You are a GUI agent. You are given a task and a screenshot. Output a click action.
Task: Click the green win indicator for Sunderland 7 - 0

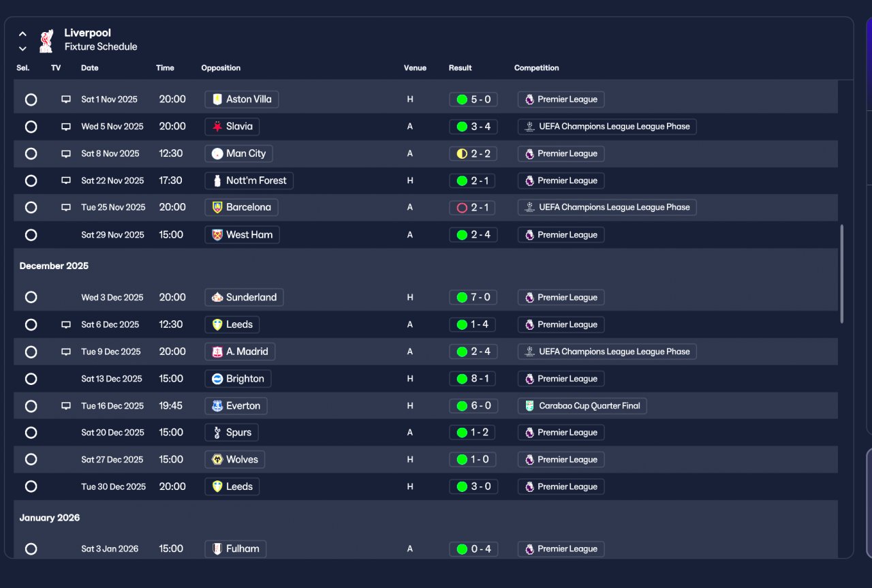point(462,298)
